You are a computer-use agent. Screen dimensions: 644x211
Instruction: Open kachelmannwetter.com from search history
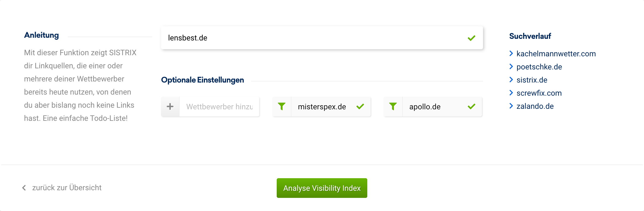556,54
